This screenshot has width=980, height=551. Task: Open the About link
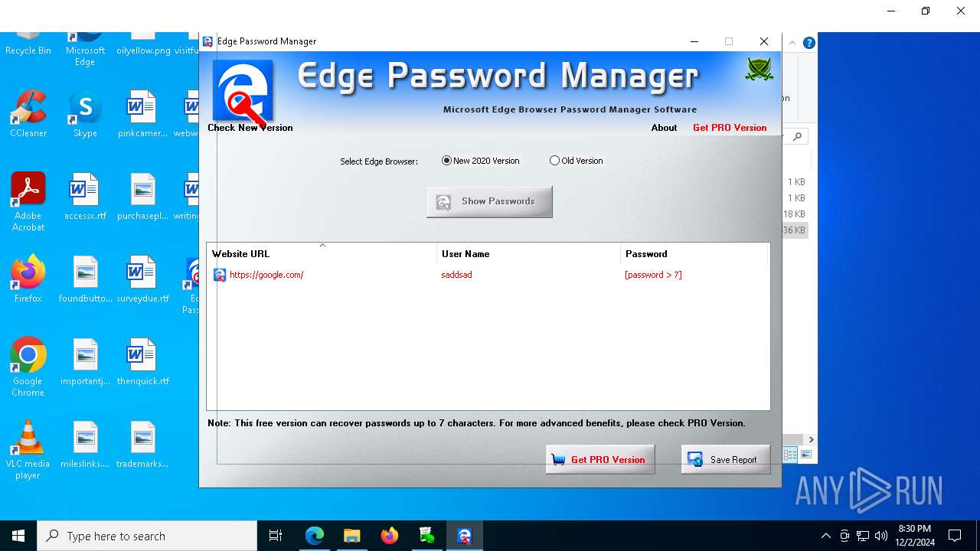tap(664, 128)
